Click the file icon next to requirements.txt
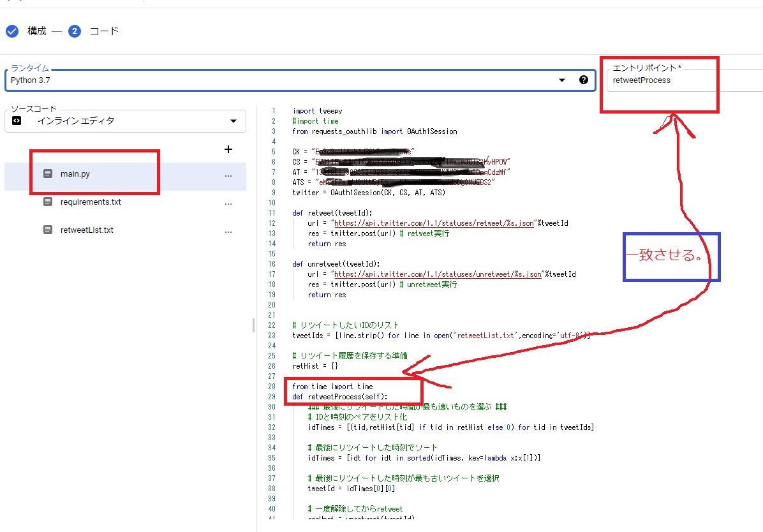This screenshot has height=532, width=763. 48,202
